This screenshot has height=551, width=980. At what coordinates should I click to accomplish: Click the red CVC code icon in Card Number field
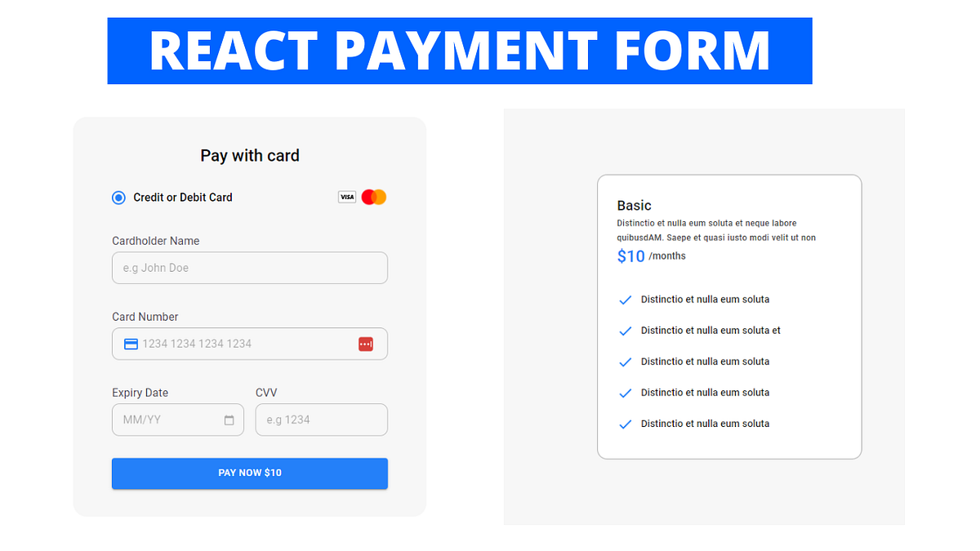(x=367, y=344)
